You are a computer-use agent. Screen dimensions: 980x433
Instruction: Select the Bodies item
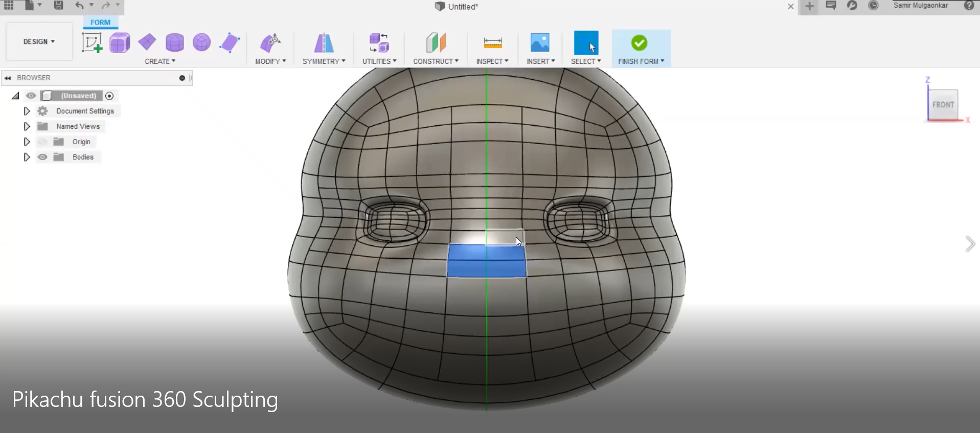pos(83,157)
